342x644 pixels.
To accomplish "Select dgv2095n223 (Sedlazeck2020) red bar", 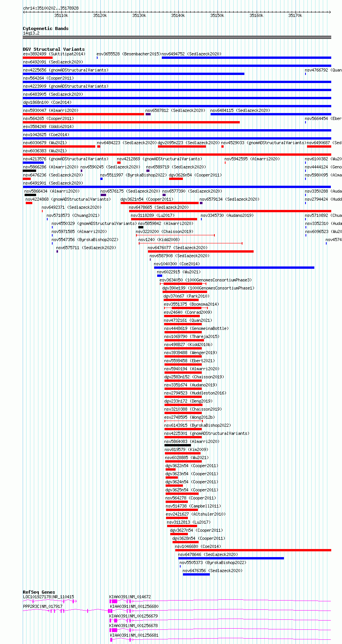I will point(182,146).
